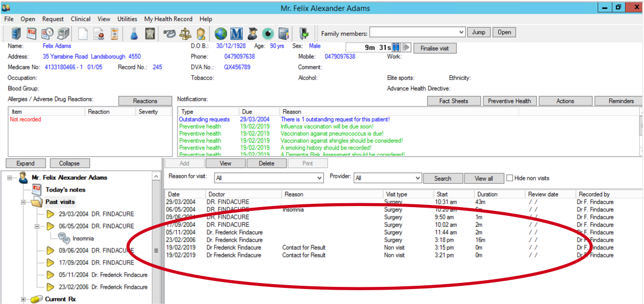Click the document with red seal icon

click(x=99, y=33)
